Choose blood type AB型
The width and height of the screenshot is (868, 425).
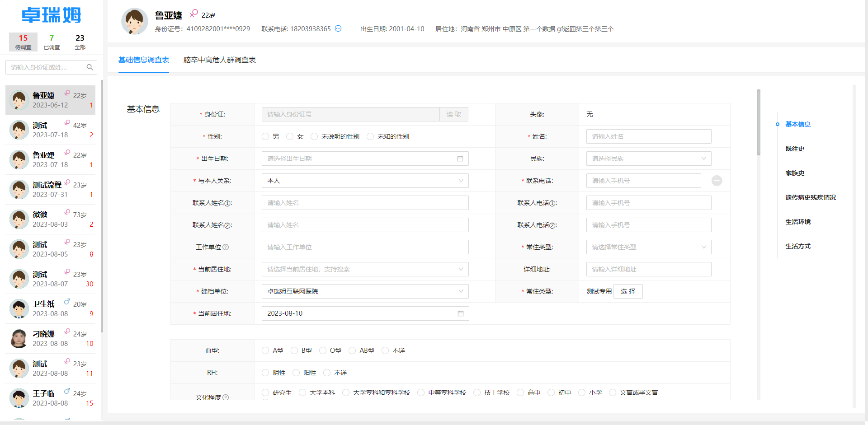352,350
